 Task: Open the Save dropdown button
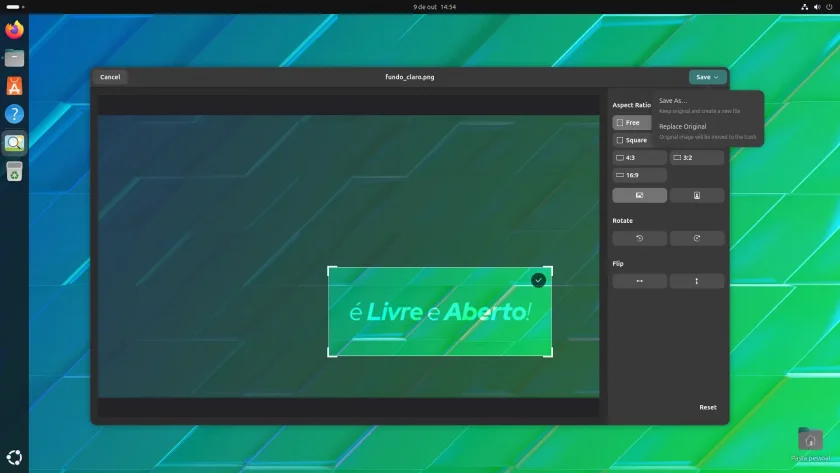tap(708, 77)
